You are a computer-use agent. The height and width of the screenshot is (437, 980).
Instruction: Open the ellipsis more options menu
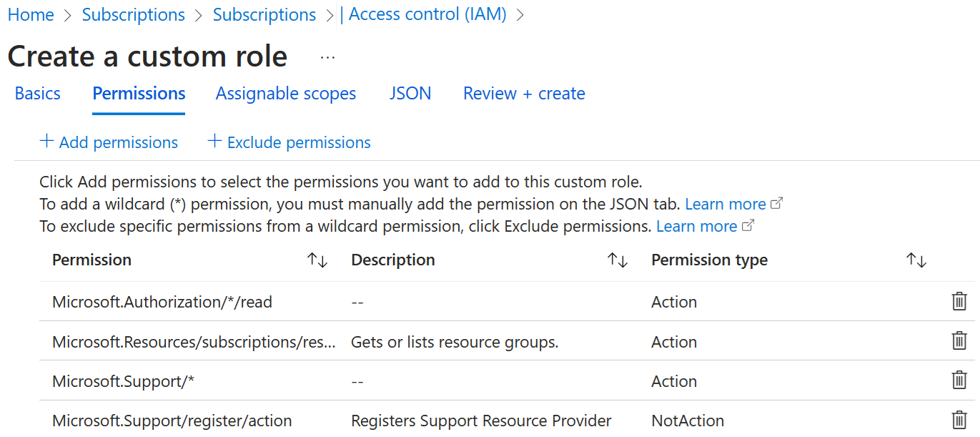327,58
